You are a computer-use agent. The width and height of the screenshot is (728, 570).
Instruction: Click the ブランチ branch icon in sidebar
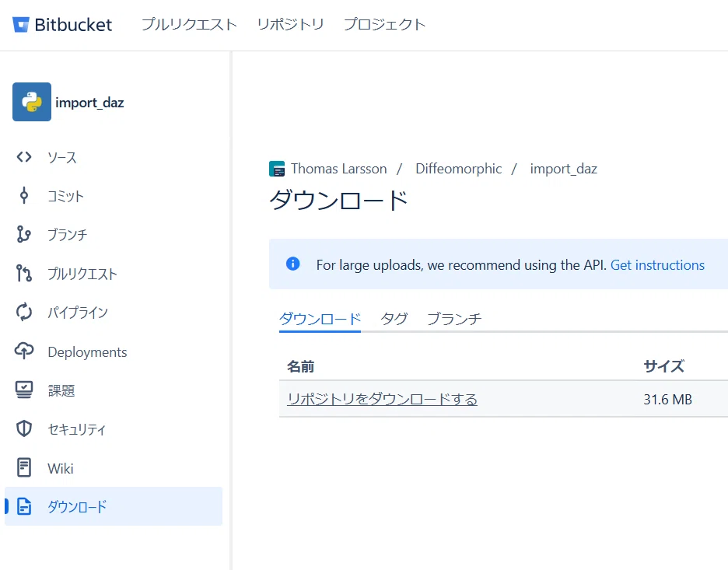24,234
